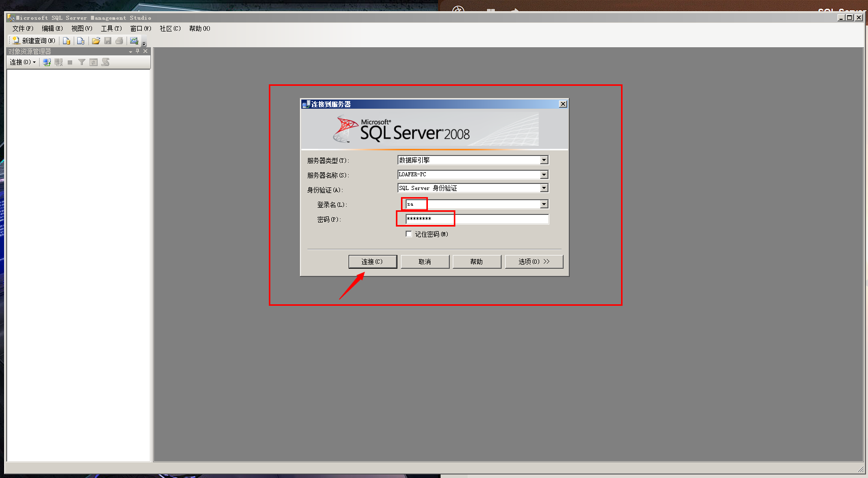Open the 工具(T) menu
The height and width of the screenshot is (478, 868).
(x=111, y=28)
